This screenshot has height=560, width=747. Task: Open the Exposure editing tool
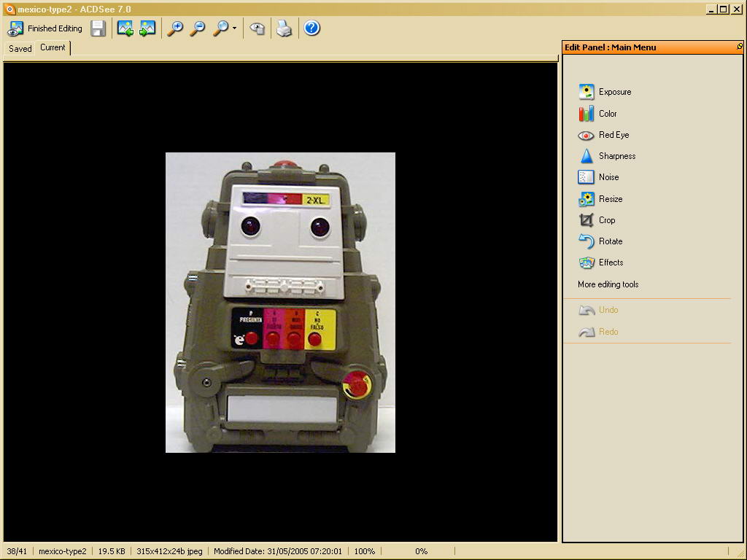pos(605,92)
